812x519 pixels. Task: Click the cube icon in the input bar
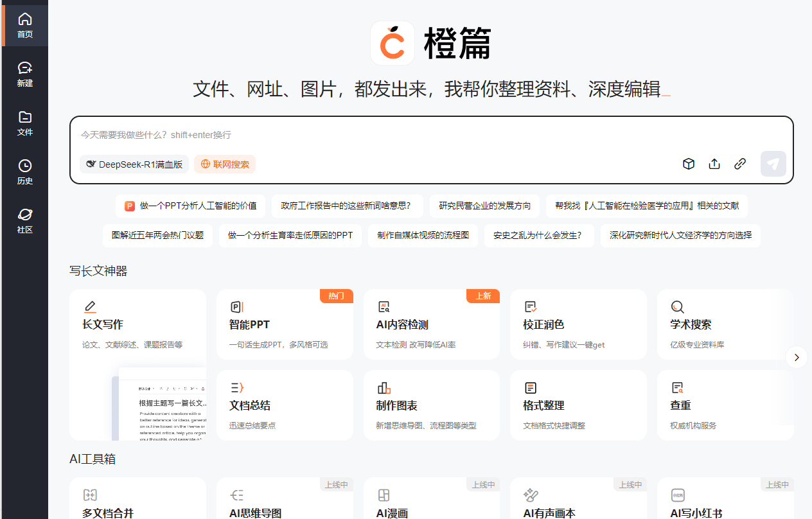click(689, 164)
